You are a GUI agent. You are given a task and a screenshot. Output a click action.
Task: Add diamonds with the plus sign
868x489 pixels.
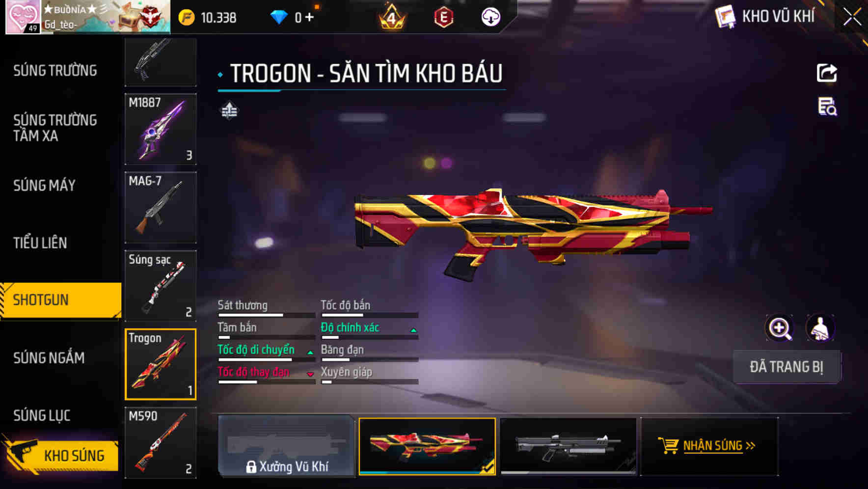pos(309,17)
